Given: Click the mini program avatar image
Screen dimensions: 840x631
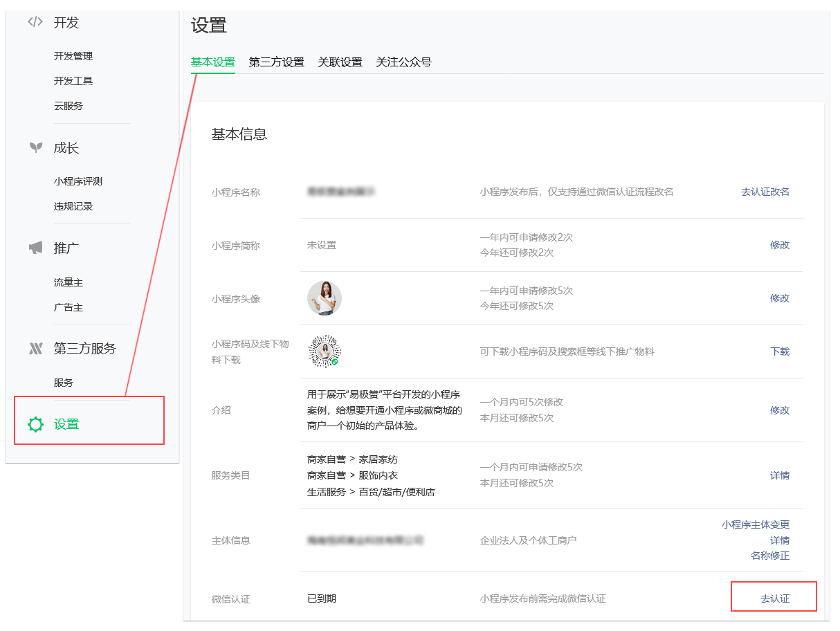Looking at the screenshot, I should coord(325,298).
